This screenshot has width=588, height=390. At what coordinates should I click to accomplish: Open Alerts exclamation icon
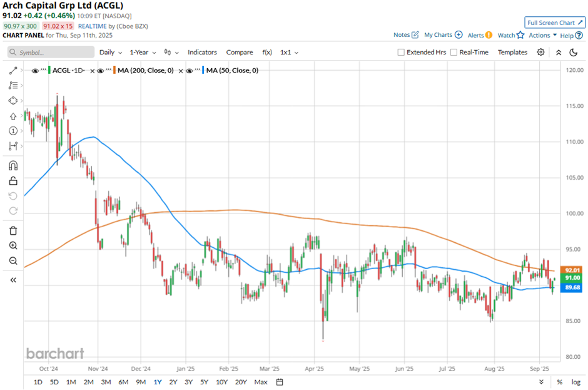coord(489,35)
